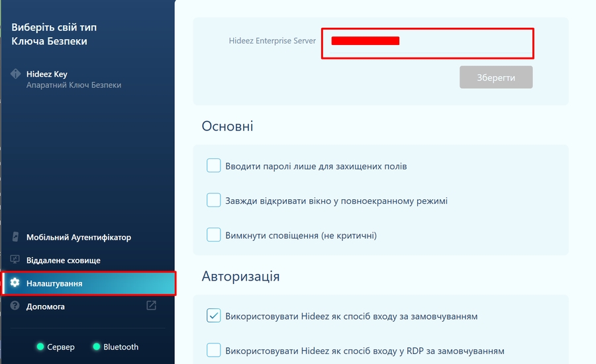Image resolution: width=596 pixels, height=364 pixels.
Task: Enable 'Вводити паролі лише для захищених полів'
Action: pos(213,165)
